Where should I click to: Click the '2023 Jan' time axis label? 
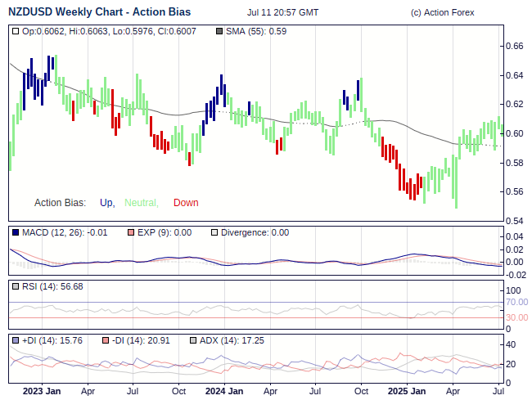pyautogui.click(x=41, y=391)
